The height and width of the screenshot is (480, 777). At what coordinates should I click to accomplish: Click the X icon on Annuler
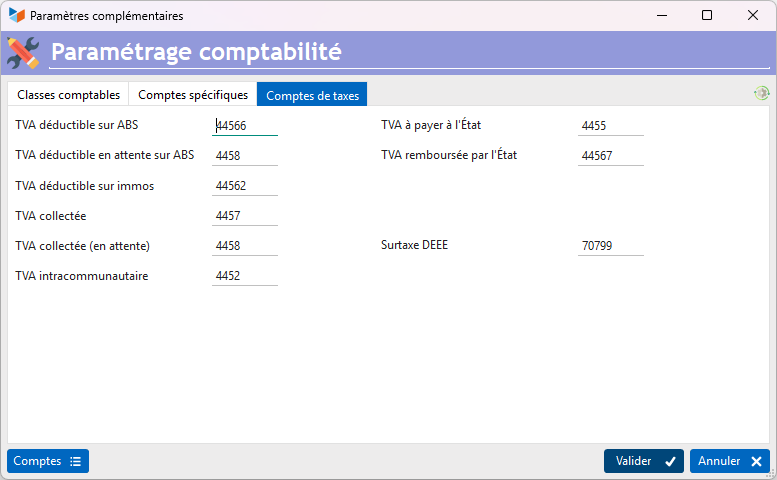pyautogui.click(x=757, y=462)
